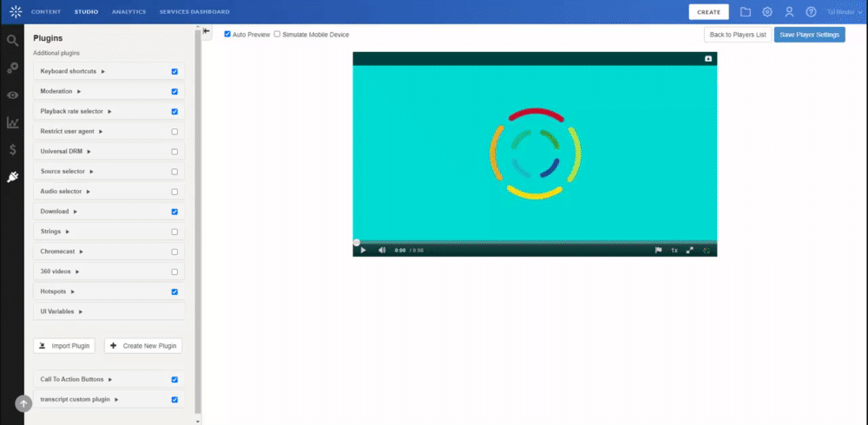Click the plugins panel vertical scrollbar

tap(198, 221)
